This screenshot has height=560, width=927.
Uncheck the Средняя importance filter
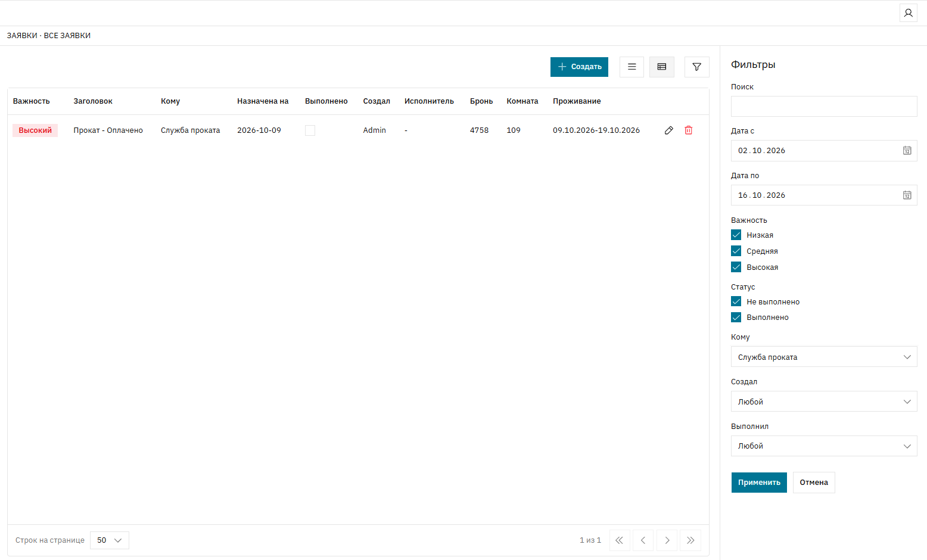(x=736, y=251)
